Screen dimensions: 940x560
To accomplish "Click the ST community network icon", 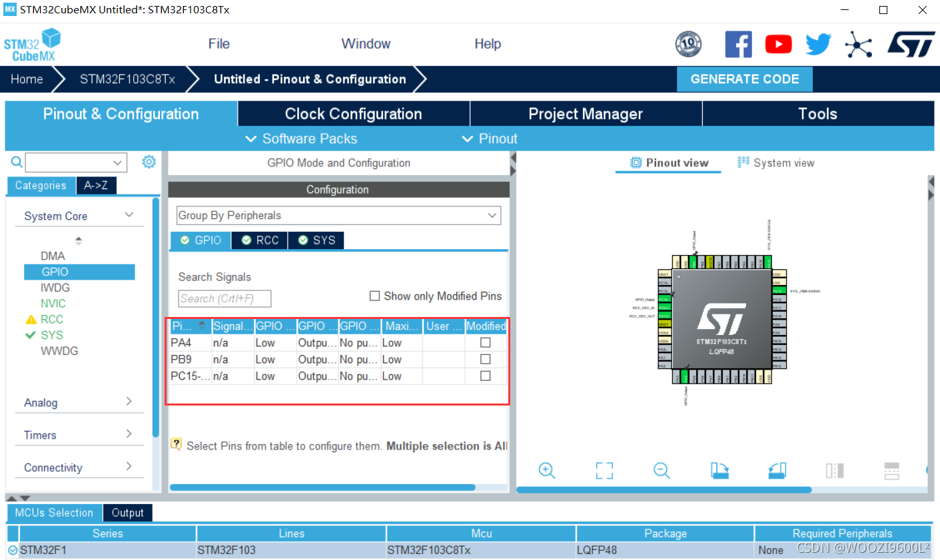I will pos(858,45).
